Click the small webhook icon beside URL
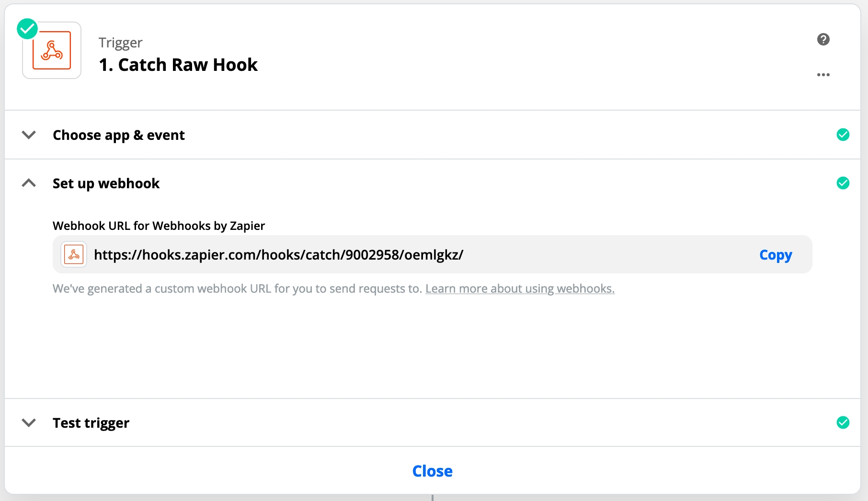 (x=74, y=254)
